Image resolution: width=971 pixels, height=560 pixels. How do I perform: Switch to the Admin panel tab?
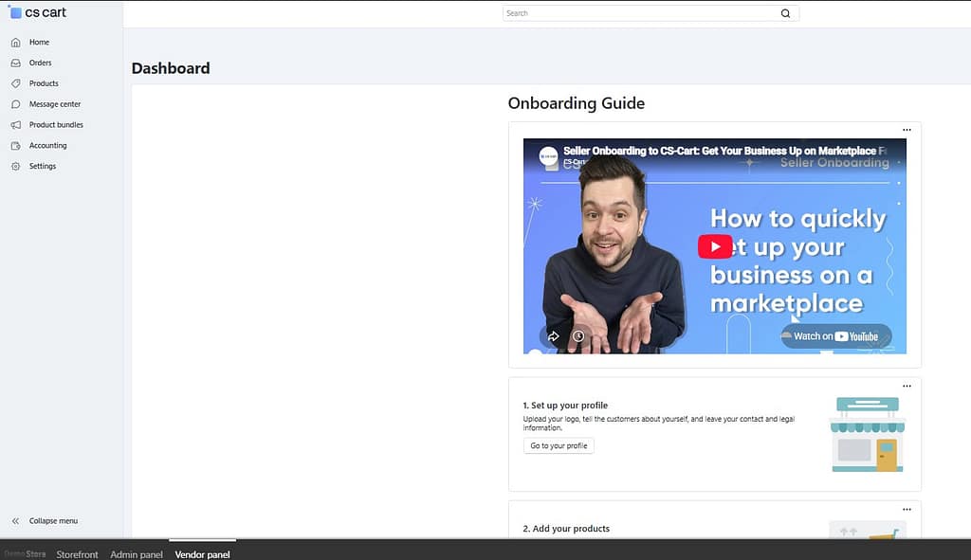137,554
